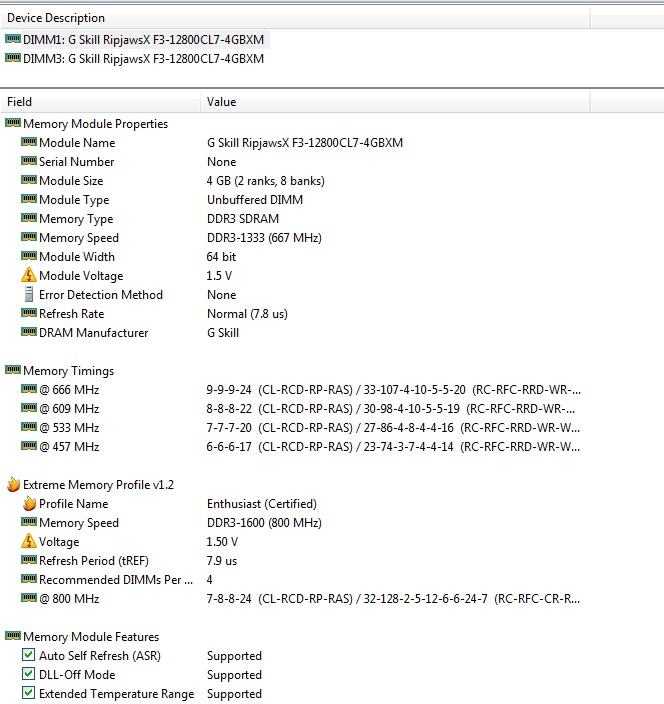Select the 7.9 us refresh period value

tap(221, 561)
